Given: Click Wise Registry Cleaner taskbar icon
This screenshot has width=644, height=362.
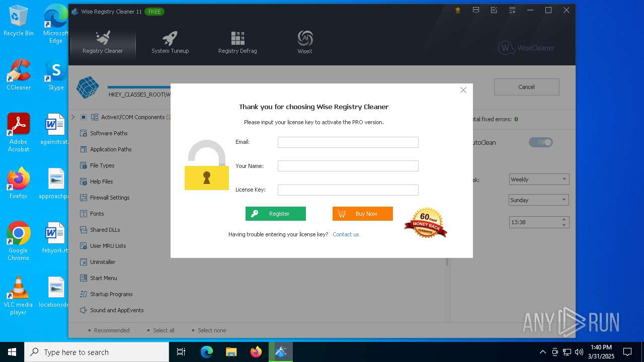Looking at the screenshot, I should (x=280, y=352).
